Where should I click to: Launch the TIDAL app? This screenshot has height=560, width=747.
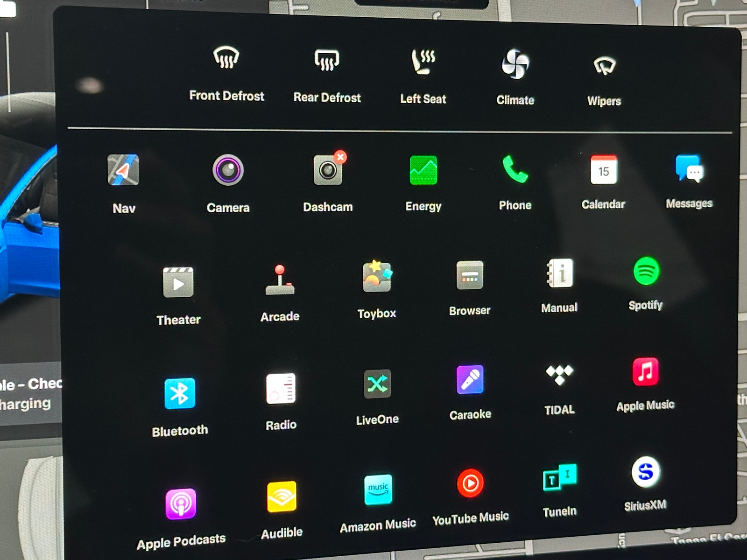coord(559,375)
